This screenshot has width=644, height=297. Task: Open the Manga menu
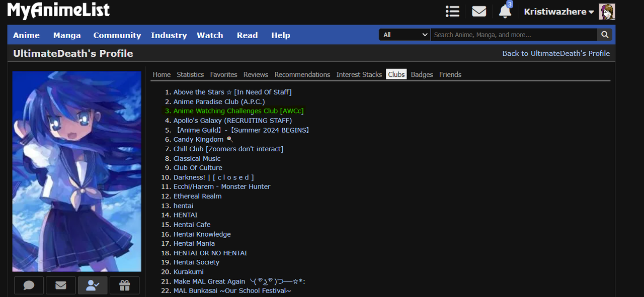[x=67, y=35]
